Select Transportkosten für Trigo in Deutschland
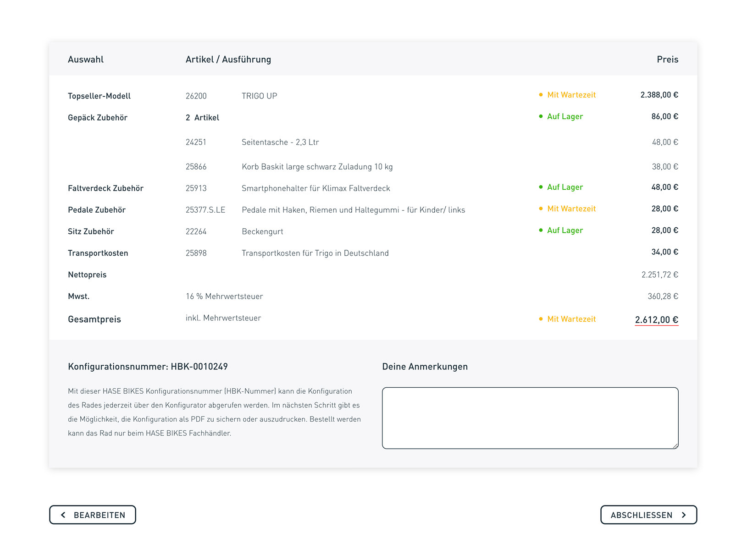The height and width of the screenshot is (560, 747). click(x=315, y=253)
